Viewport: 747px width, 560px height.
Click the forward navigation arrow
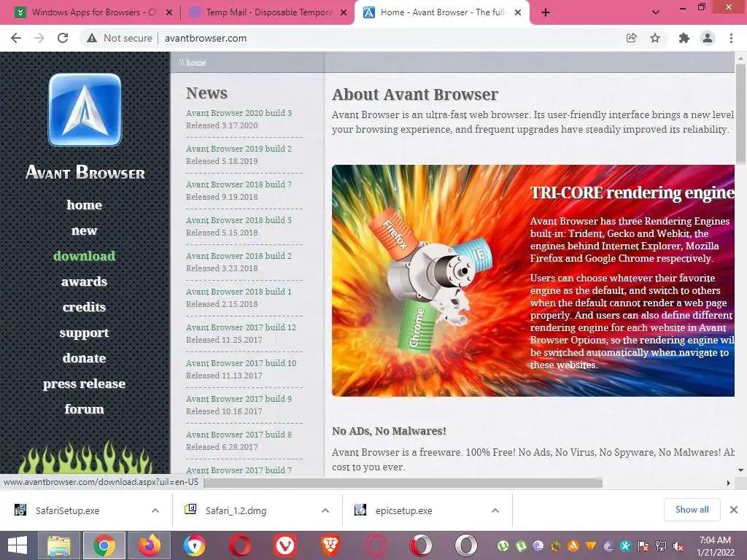coord(39,38)
